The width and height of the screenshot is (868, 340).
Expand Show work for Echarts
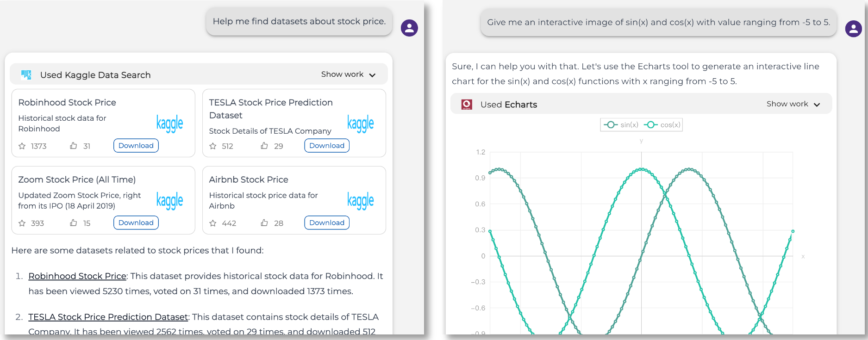pyautogui.click(x=793, y=104)
